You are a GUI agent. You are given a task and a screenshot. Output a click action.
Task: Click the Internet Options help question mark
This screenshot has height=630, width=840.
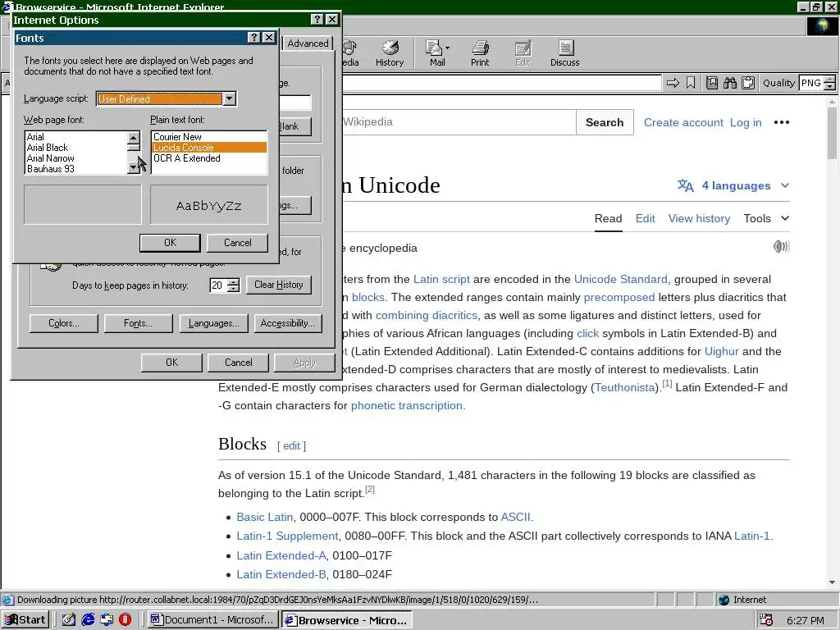click(x=317, y=20)
